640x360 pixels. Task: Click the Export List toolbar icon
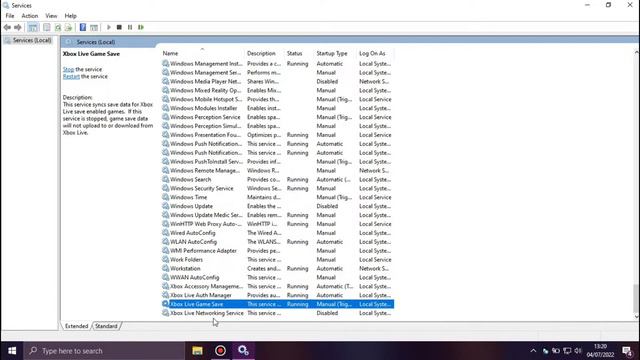point(68,27)
